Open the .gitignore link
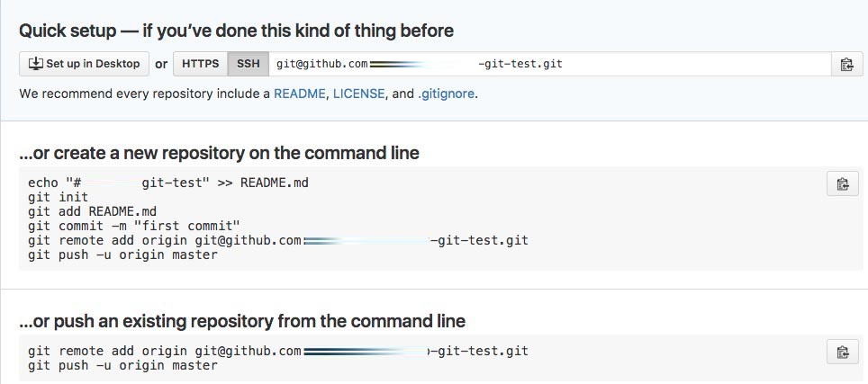The image size is (868, 384). 446,94
